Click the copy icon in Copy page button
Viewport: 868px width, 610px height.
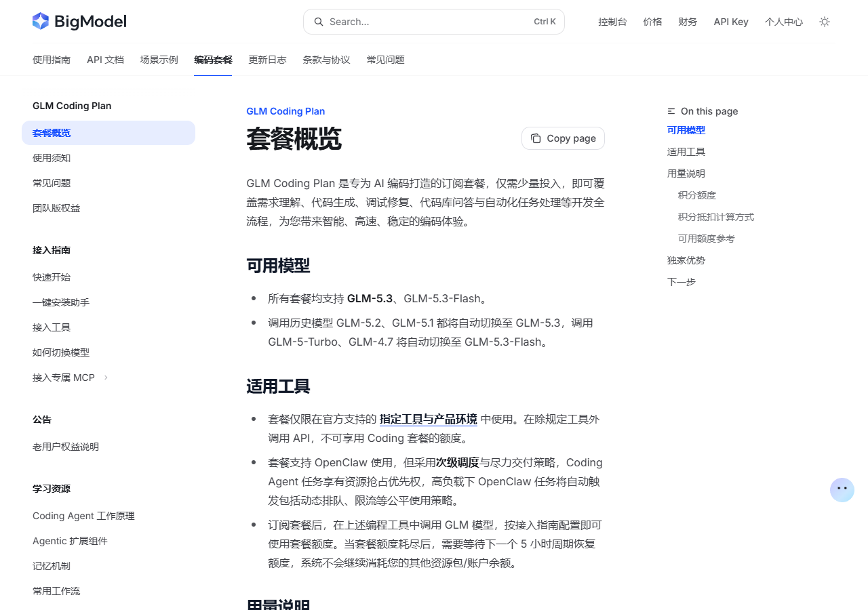click(536, 138)
